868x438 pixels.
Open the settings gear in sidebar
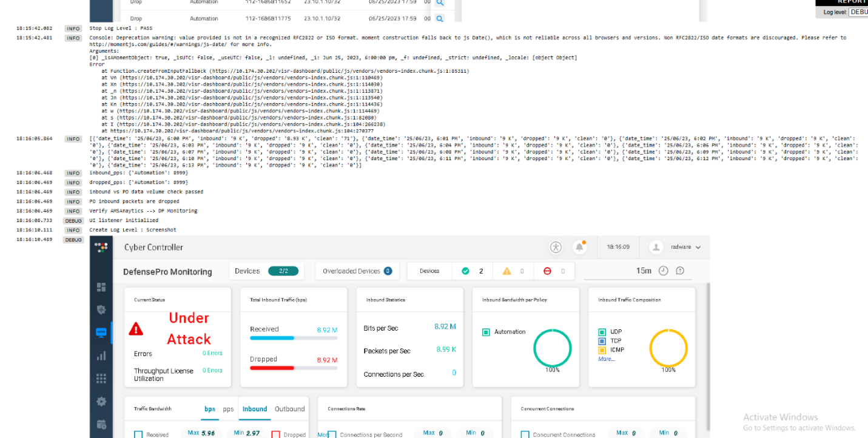click(x=101, y=401)
